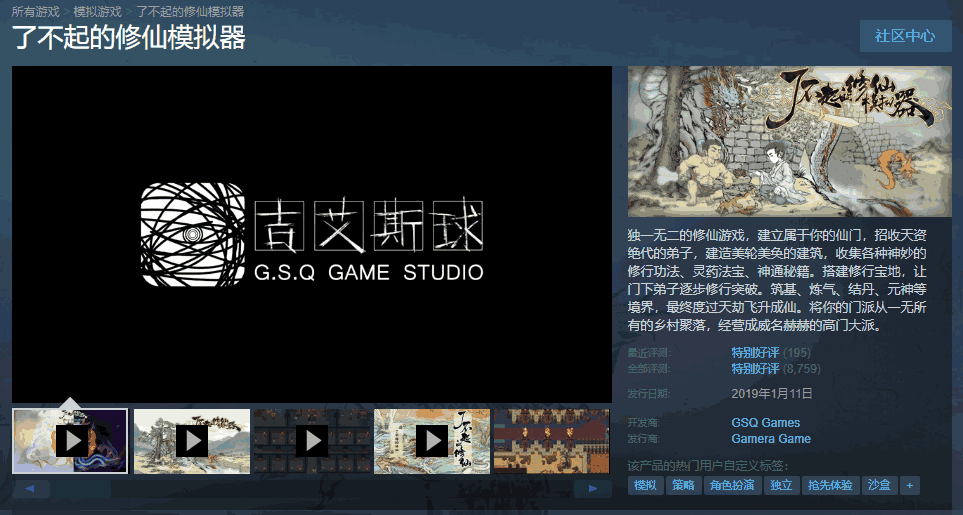This screenshot has height=515, width=963.
Task: Go to 所有游戏 breadcrumb link
Action: (36, 12)
